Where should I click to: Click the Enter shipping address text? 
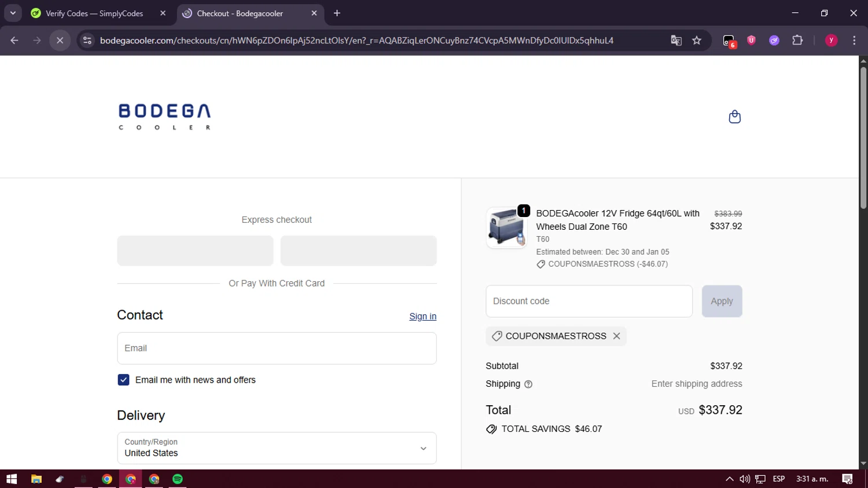697,384
